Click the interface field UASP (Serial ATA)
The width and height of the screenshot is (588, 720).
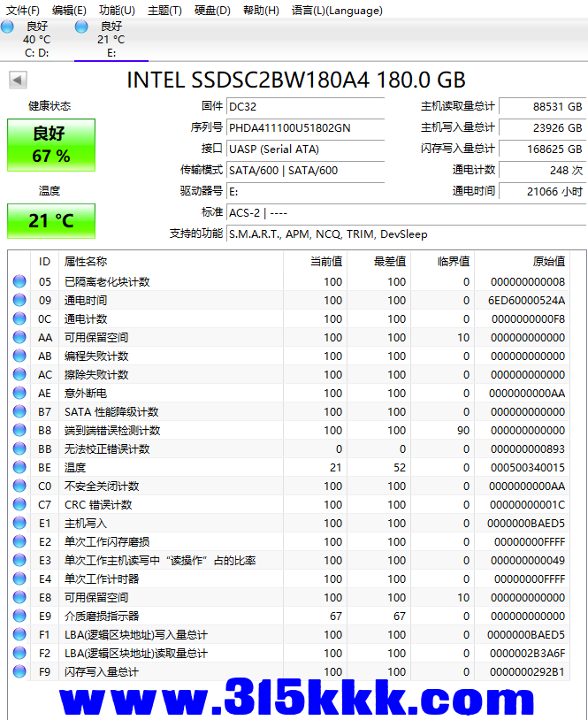(305, 149)
